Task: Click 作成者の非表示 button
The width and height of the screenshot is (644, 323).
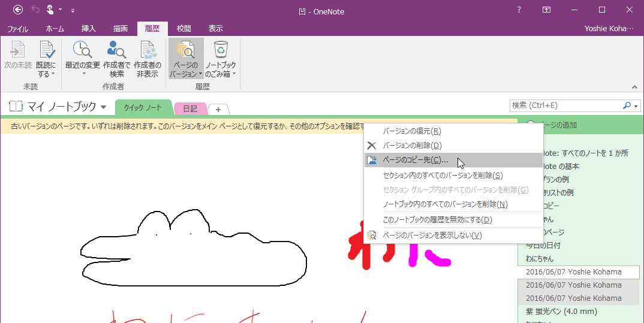Action: tap(148, 59)
